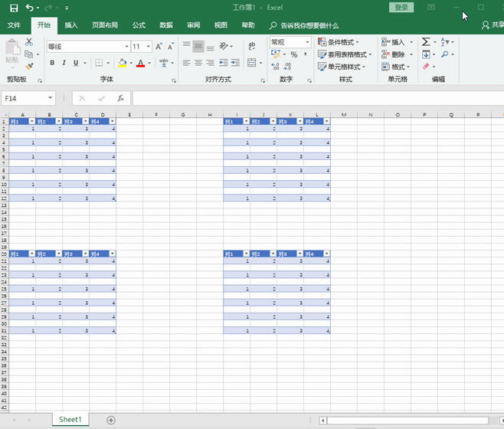Open the 公式 ribbon tab
This screenshot has height=429, width=504.
pos(139,25)
